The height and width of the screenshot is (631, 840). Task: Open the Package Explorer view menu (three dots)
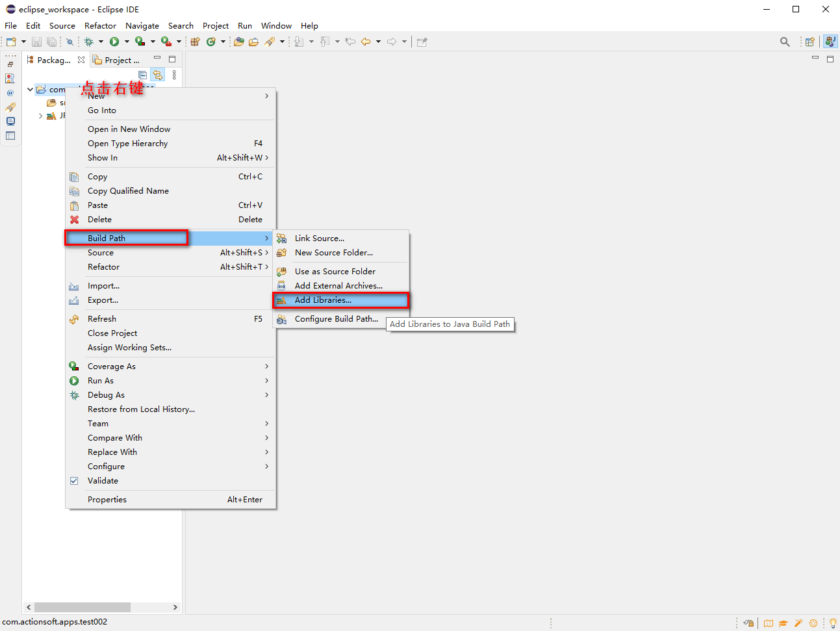(174, 75)
